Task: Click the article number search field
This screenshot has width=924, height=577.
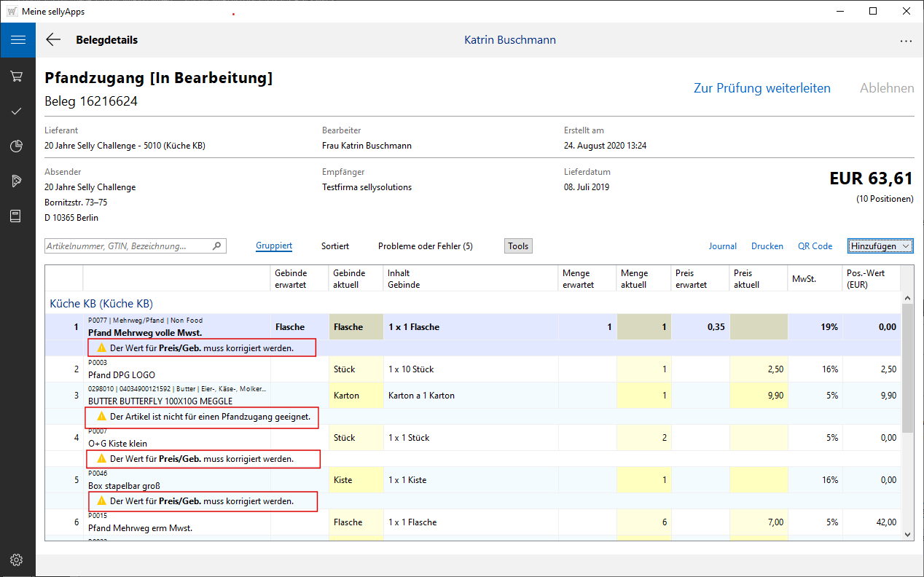Action: [128, 246]
